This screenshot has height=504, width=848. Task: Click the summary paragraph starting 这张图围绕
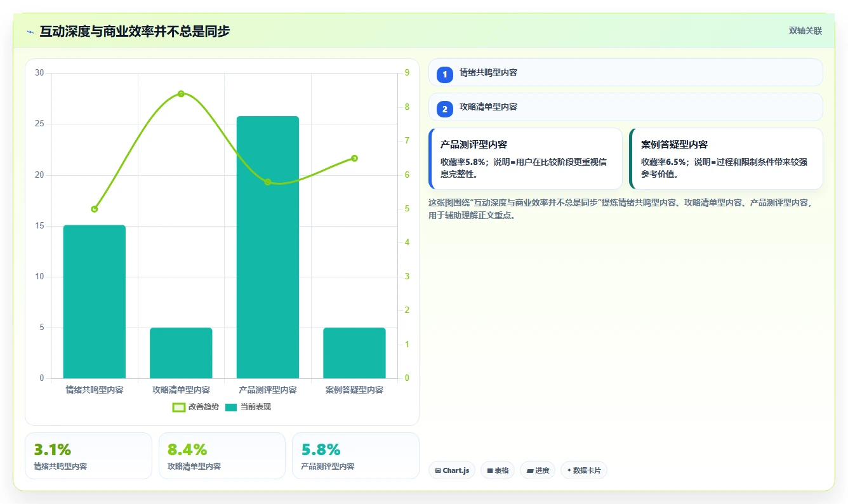(x=621, y=209)
